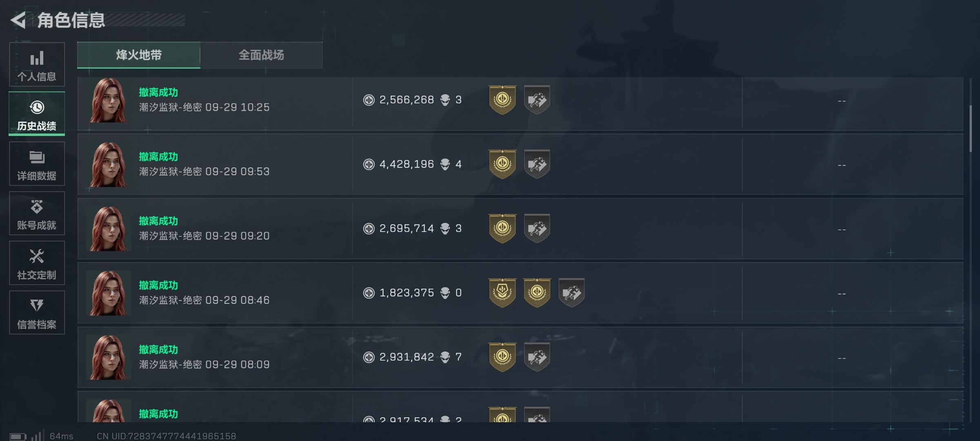Click the back arrow beside 角色信息
This screenshot has width=980, height=441.
click(x=18, y=20)
